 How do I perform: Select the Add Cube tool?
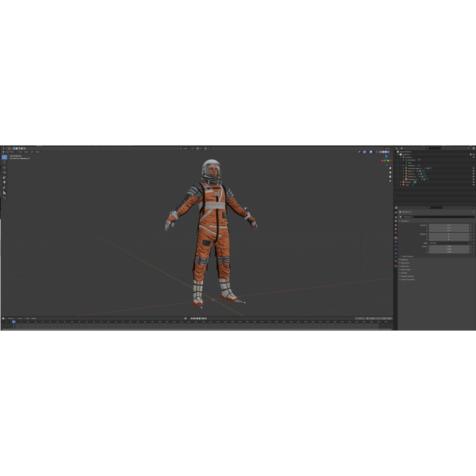4,198
